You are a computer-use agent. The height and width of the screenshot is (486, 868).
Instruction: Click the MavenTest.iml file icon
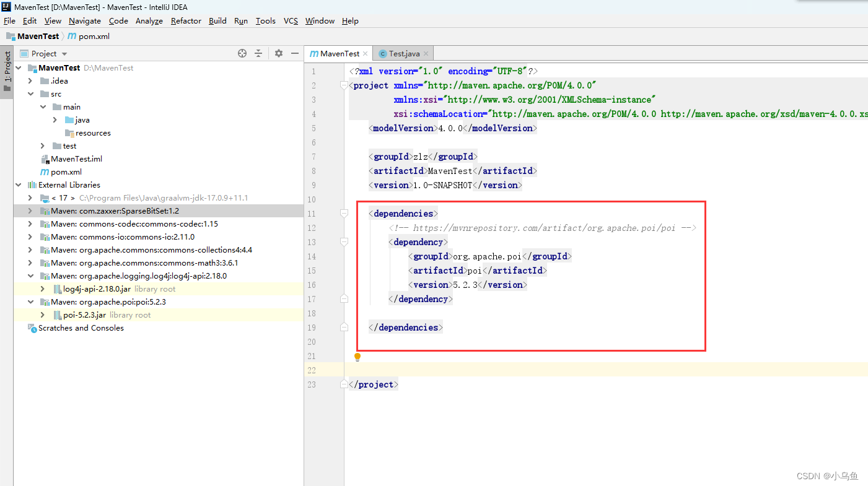click(x=45, y=159)
